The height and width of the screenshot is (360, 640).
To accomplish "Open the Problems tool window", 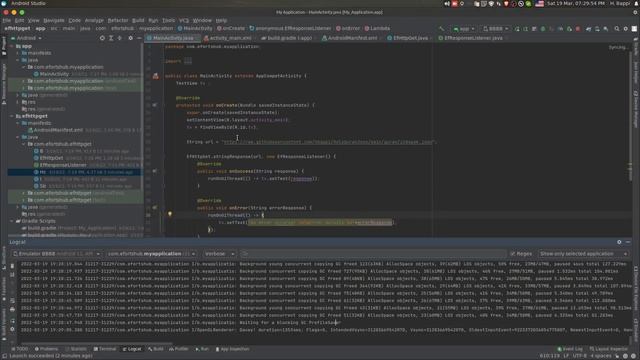I will [x=46, y=349].
